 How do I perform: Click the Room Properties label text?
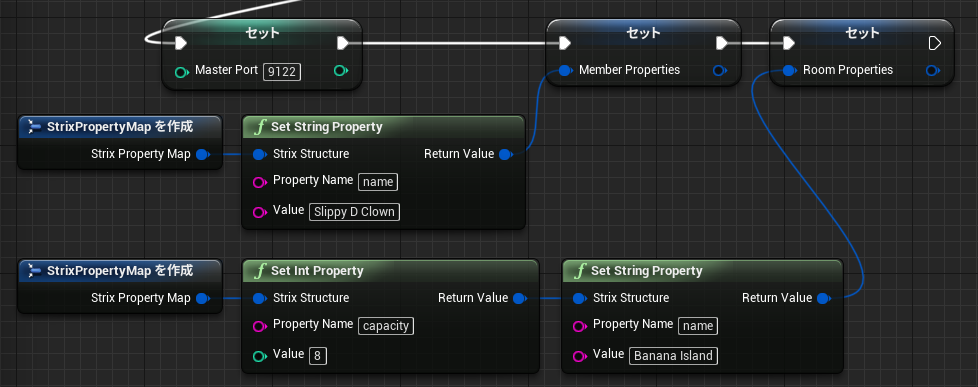tap(848, 70)
